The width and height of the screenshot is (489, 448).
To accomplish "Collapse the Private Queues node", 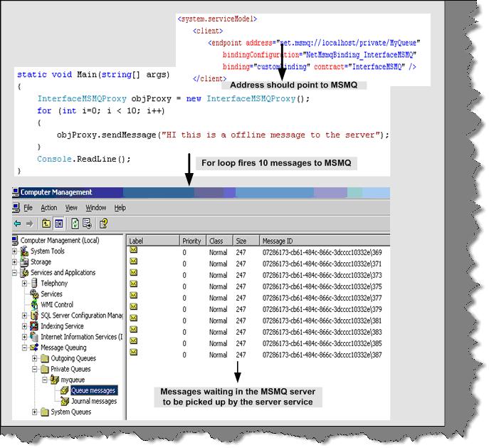I will pyautogui.click(x=35, y=369).
